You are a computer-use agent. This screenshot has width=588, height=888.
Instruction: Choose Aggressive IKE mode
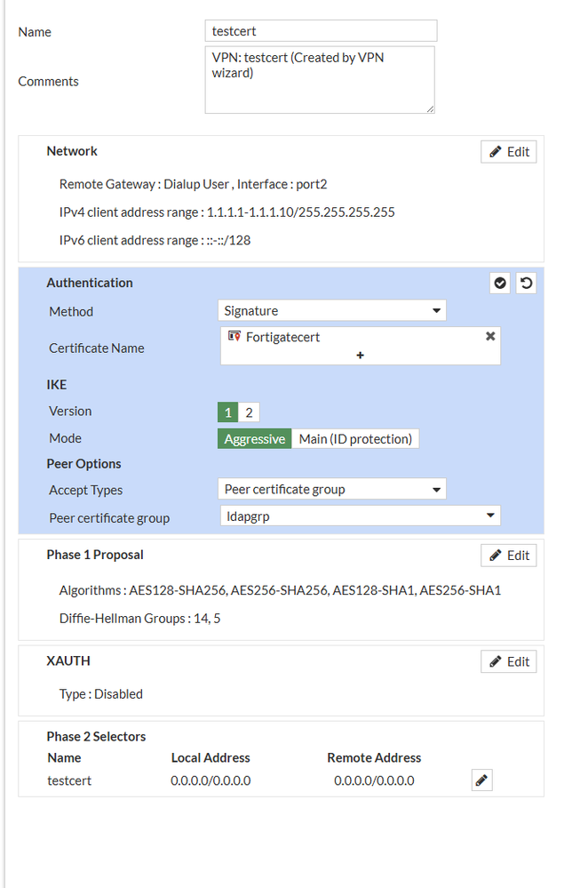coord(255,439)
